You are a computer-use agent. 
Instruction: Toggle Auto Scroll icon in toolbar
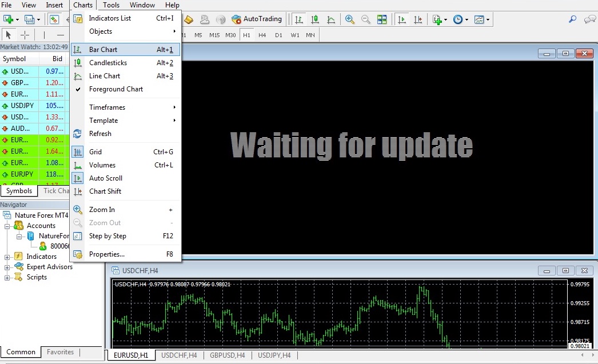point(401,19)
